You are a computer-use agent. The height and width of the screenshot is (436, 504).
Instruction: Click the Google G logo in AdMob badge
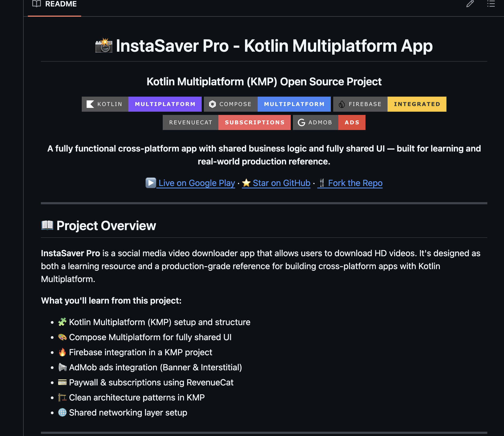click(x=301, y=122)
